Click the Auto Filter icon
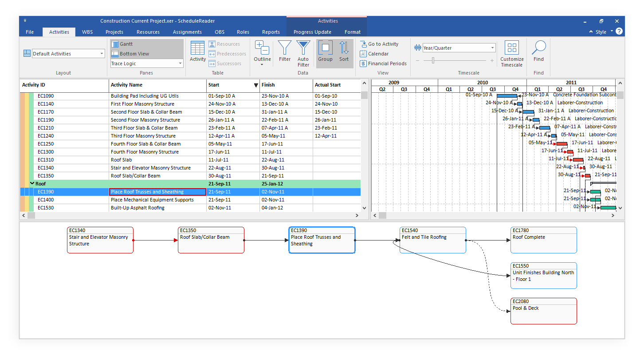644x355 pixels. 303,47
